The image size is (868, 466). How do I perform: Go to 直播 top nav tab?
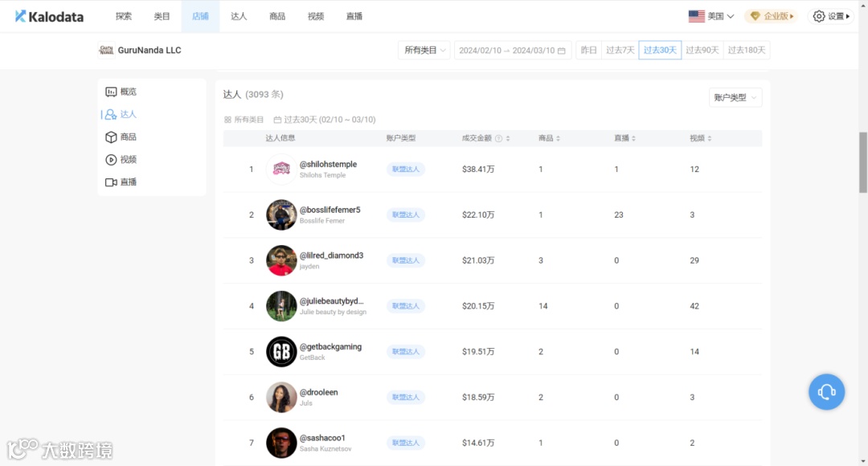(x=354, y=17)
